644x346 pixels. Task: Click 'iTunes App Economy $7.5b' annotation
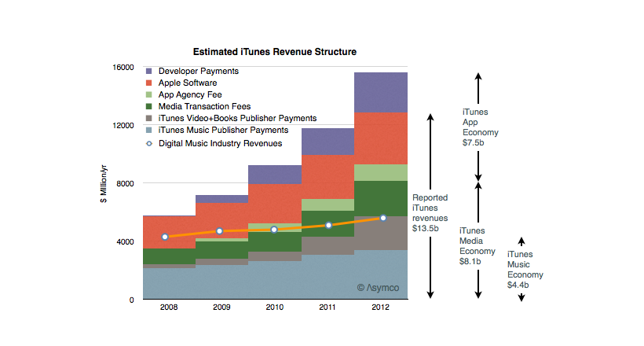click(x=480, y=127)
